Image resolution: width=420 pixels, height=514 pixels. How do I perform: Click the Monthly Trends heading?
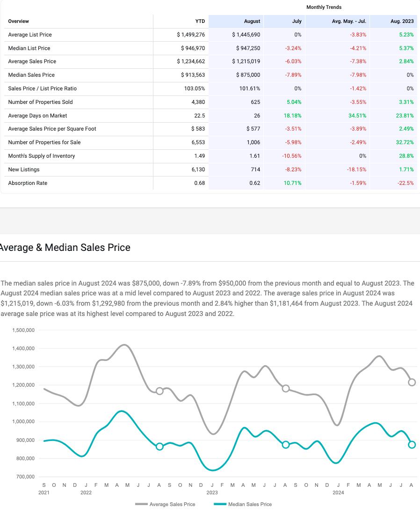pyautogui.click(x=324, y=7)
